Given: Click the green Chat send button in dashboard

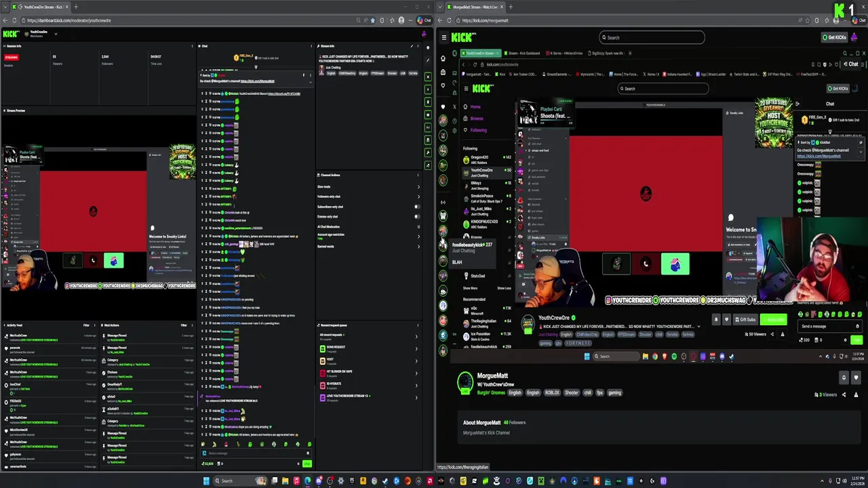Looking at the screenshot, I should click(x=307, y=464).
